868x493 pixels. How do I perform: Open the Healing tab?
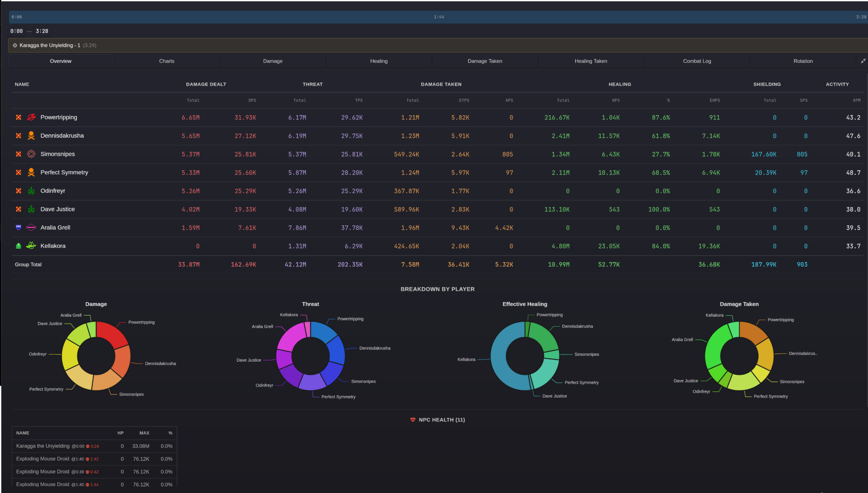(x=379, y=61)
